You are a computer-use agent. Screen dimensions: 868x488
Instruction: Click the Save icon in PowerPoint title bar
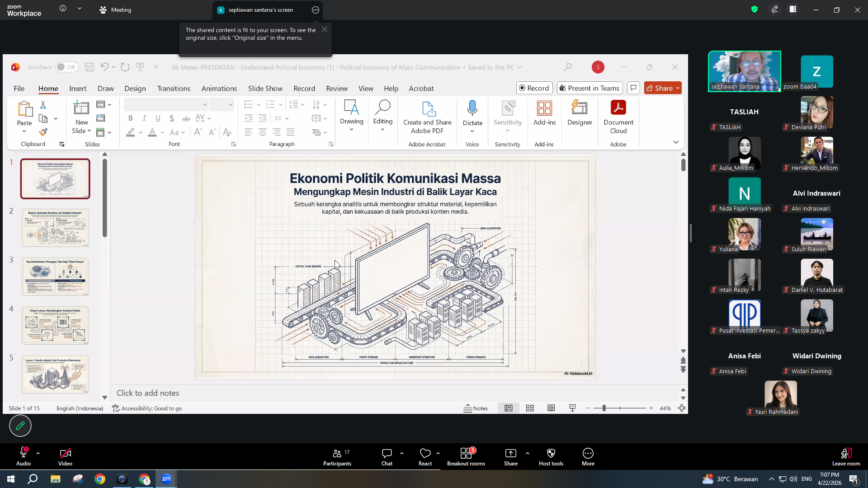pos(90,67)
